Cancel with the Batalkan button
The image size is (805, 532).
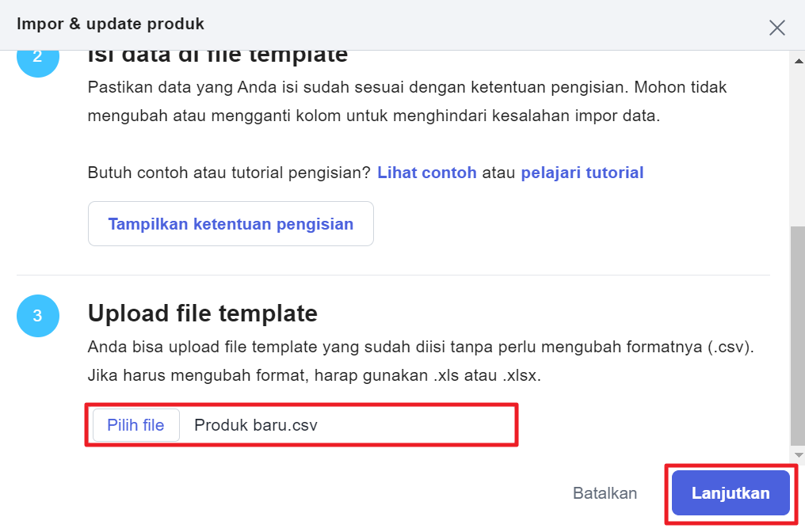(x=605, y=493)
